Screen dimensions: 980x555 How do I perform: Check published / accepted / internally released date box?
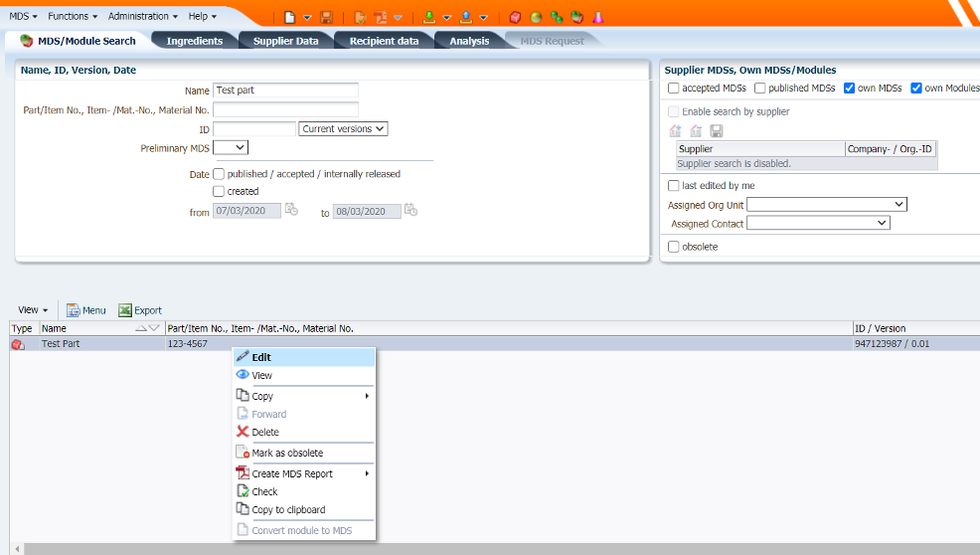[x=219, y=174]
